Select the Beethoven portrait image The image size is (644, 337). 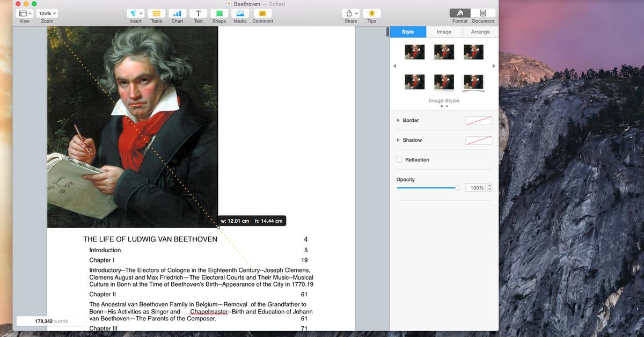point(133,127)
